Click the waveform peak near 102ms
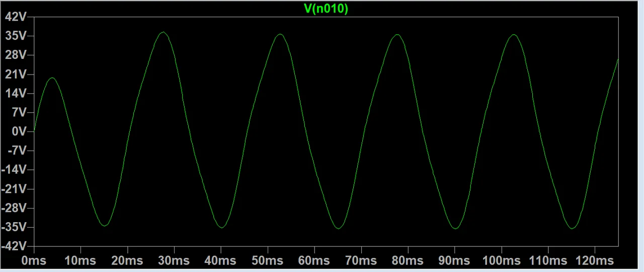The image size is (644, 272). coord(514,35)
